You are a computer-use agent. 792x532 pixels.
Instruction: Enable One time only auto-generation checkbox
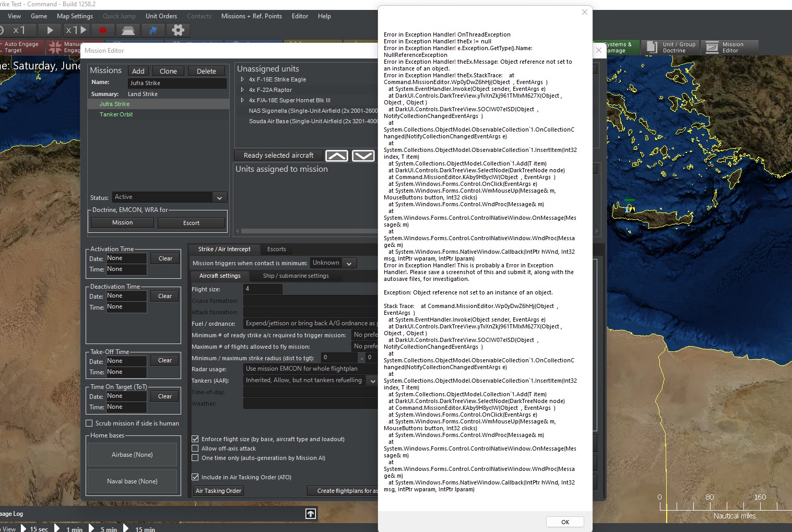coord(195,458)
